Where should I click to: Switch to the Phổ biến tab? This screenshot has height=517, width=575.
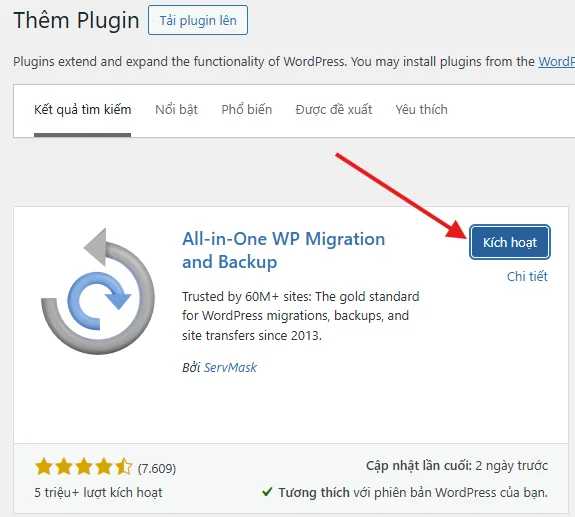(x=247, y=110)
